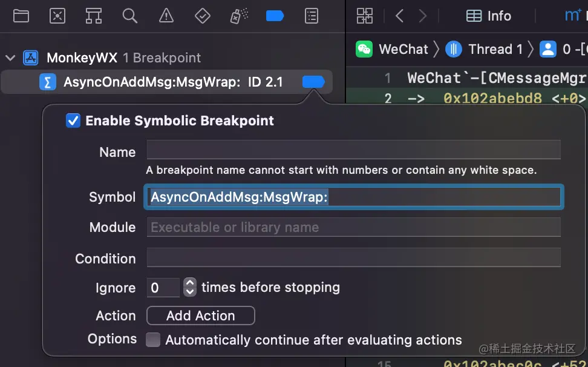Toggle the blue breakpoint indicator for ID 2.1

313,82
